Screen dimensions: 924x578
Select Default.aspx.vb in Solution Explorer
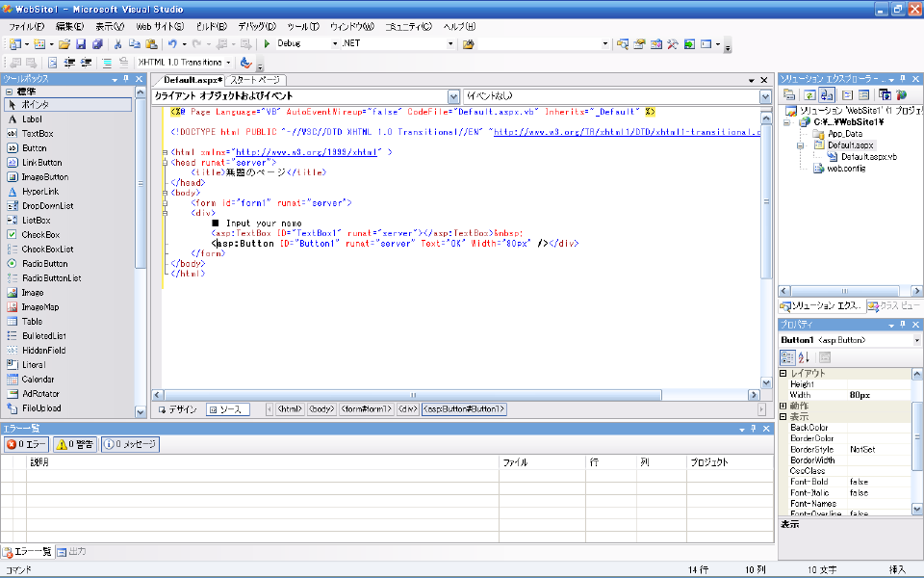[868, 156]
